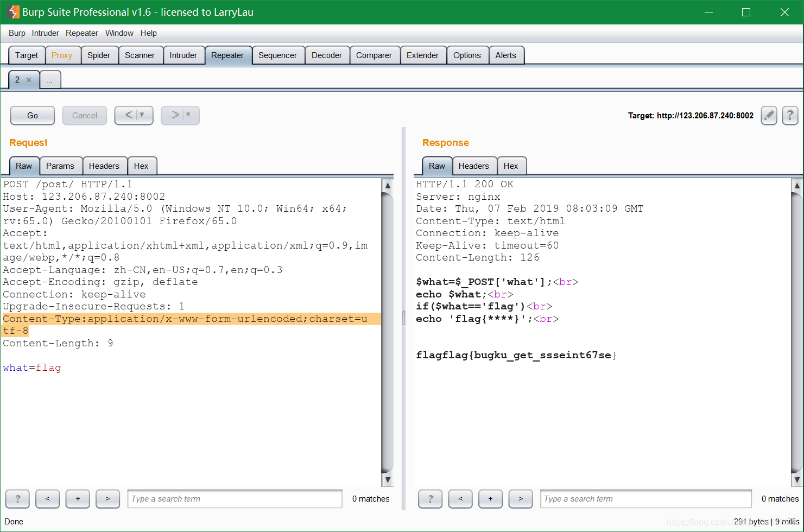Open a new Repeater tab with ellipsis
This screenshot has height=532, width=804.
(x=50, y=80)
